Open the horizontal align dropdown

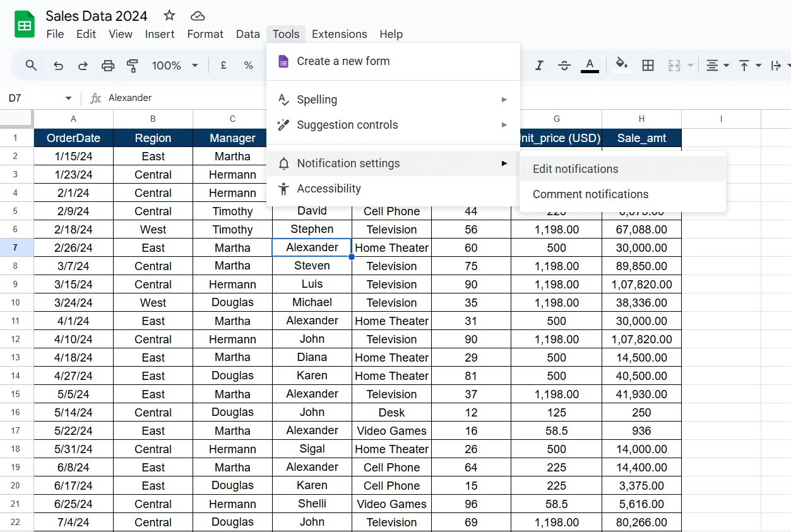[x=717, y=66]
